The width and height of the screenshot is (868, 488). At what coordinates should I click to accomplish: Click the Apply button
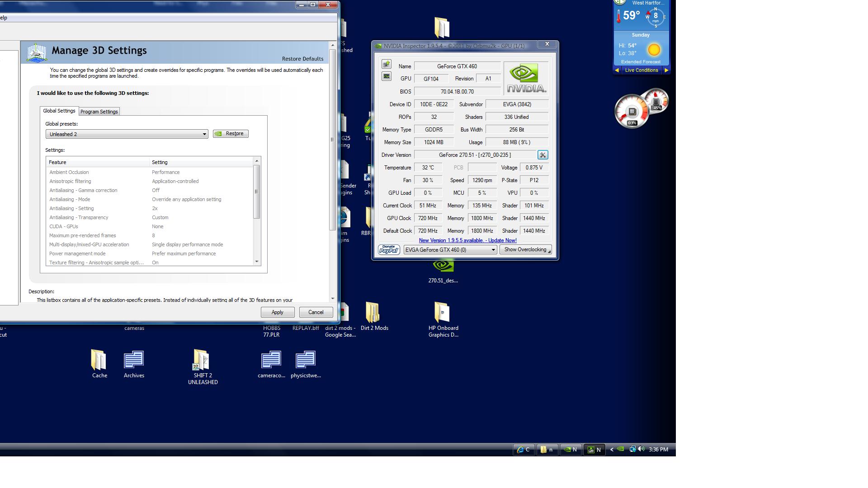click(x=277, y=312)
